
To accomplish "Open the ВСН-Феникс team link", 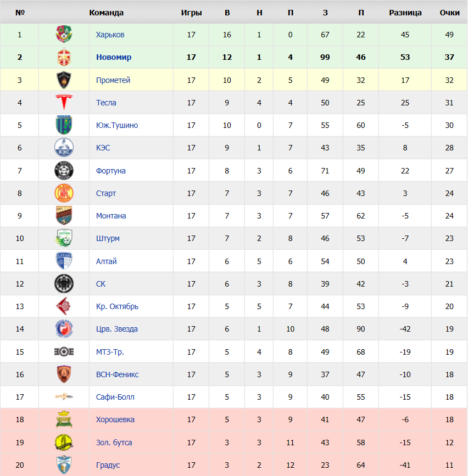I will coord(117,374).
